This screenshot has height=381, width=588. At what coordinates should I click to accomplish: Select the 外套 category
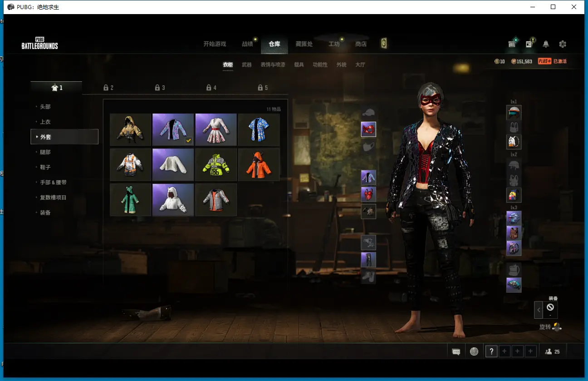(x=64, y=137)
